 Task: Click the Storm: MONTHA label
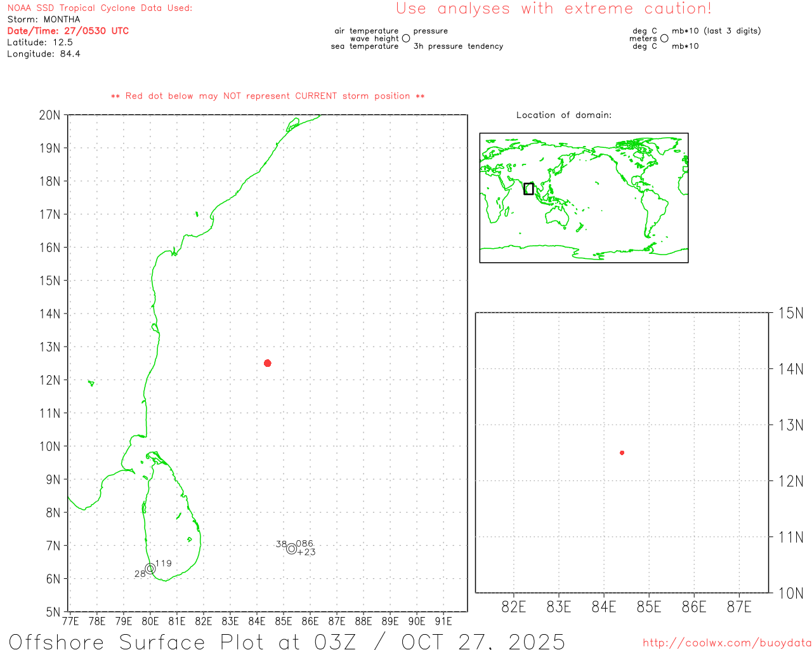44,20
